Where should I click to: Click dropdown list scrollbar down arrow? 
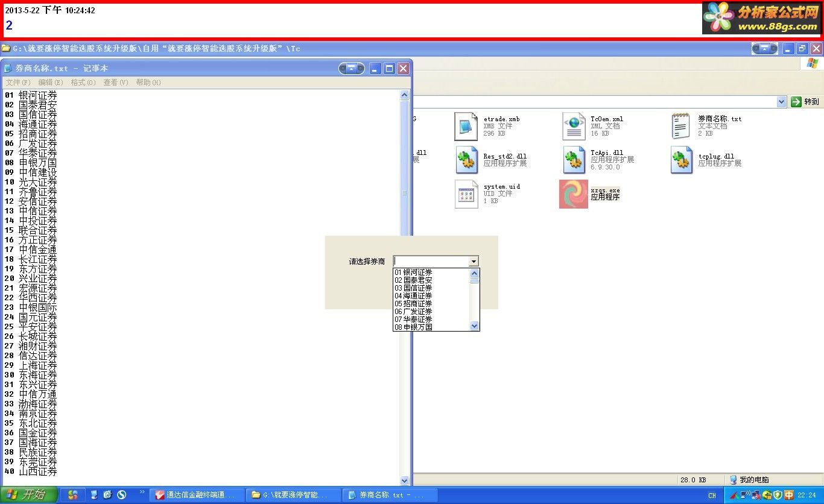475,326
